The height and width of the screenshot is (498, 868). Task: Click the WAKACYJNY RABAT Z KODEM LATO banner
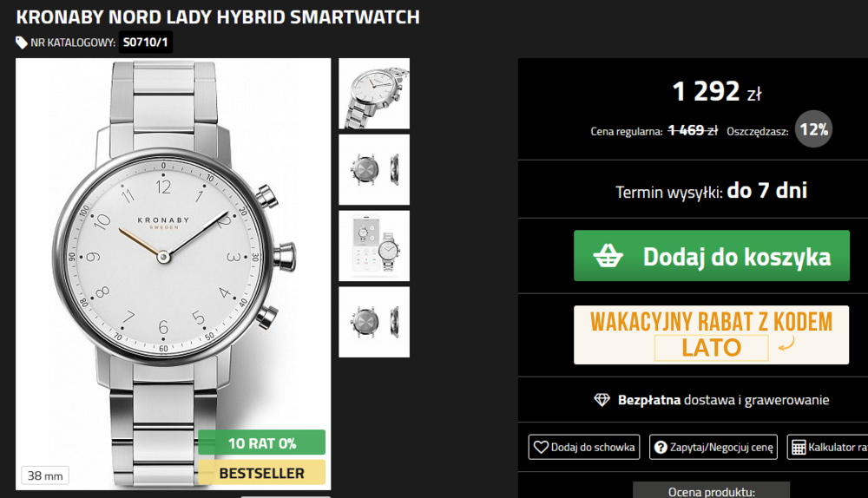712,335
